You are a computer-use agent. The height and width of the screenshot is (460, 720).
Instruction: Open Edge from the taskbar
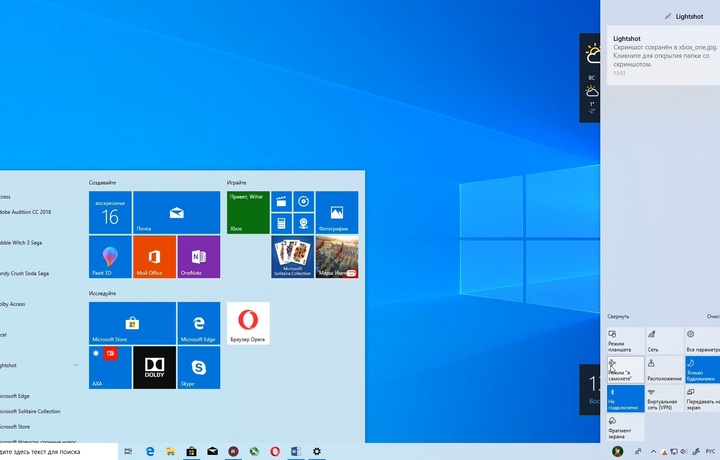150,452
